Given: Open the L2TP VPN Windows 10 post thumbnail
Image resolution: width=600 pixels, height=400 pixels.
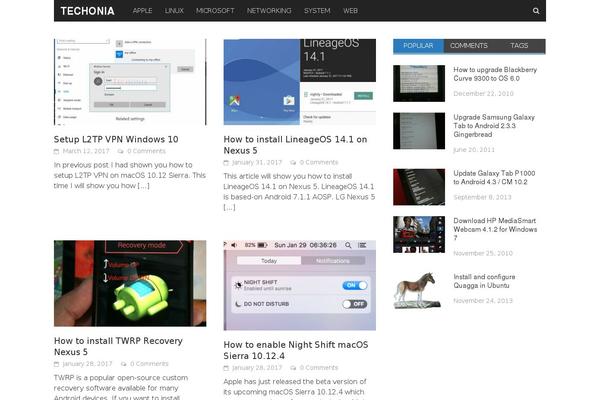Looking at the screenshot, I should click(x=130, y=82).
